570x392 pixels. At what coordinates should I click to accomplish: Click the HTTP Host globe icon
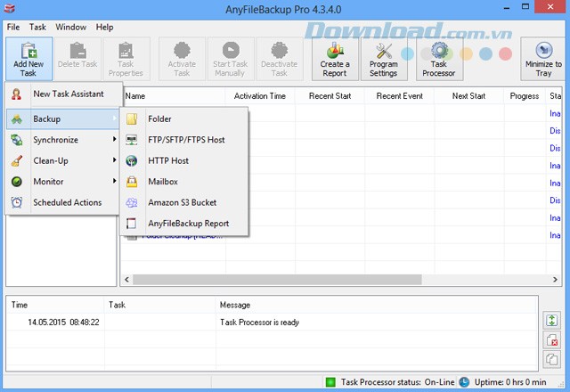coord(132,160)
